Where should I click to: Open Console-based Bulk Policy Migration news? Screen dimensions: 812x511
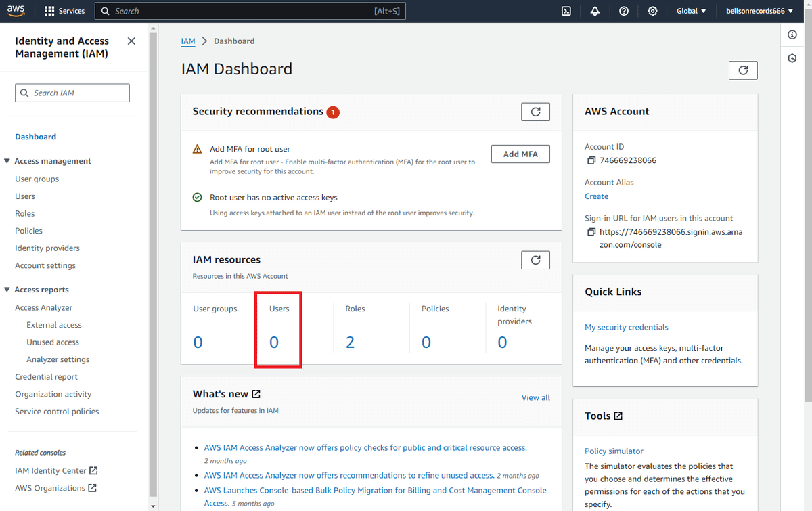point(376,497)
